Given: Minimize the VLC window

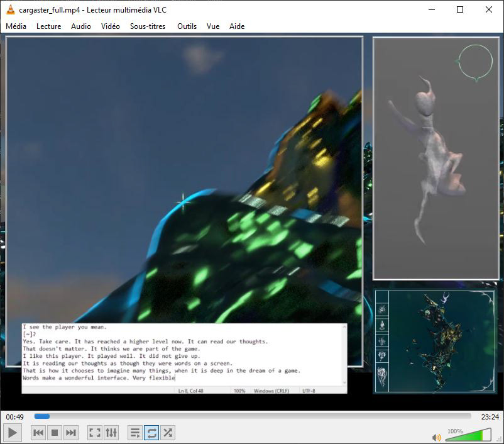Looking at the screenshot, I should (432, 9).
